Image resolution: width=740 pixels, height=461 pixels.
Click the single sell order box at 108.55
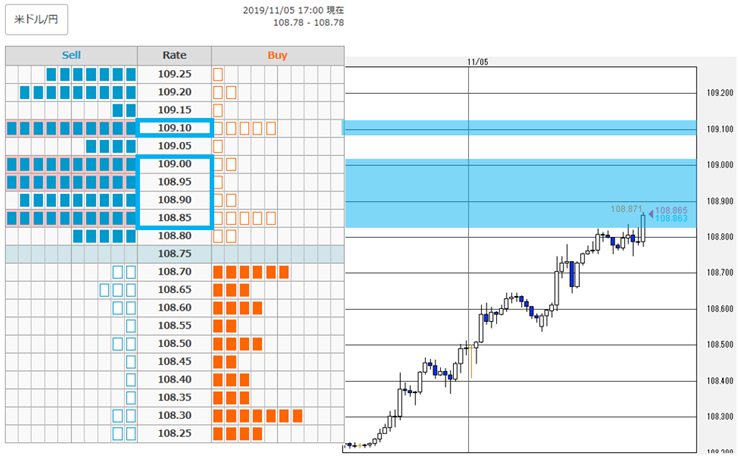tap(131, 326)
